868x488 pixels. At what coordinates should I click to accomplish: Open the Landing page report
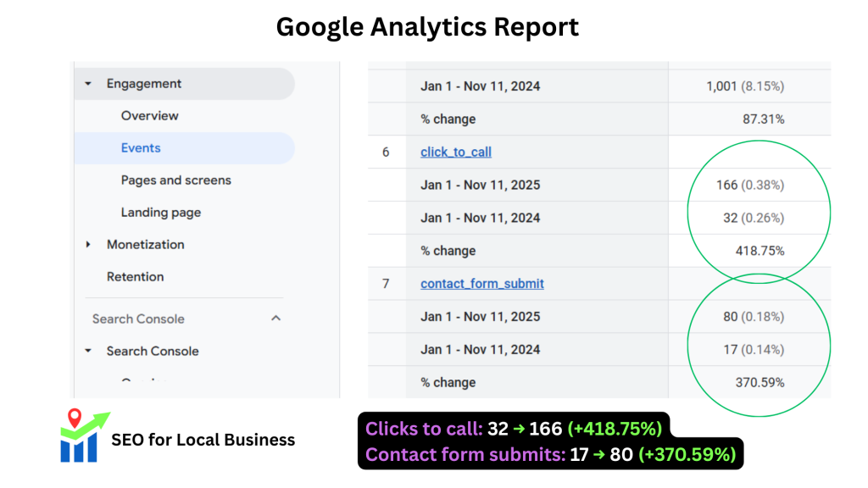(161, 212)
